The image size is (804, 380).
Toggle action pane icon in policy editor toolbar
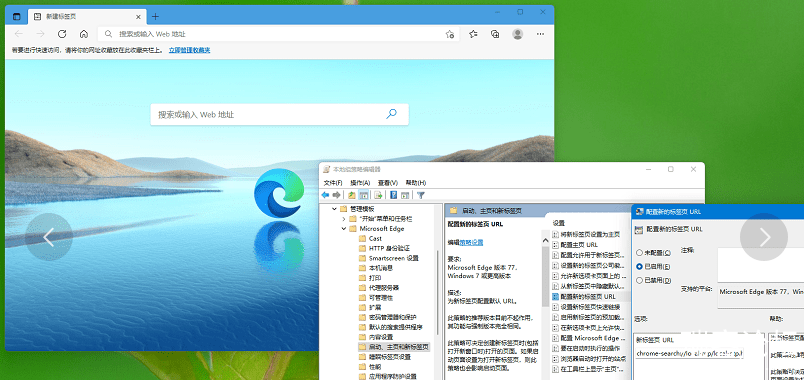point(405,195)
